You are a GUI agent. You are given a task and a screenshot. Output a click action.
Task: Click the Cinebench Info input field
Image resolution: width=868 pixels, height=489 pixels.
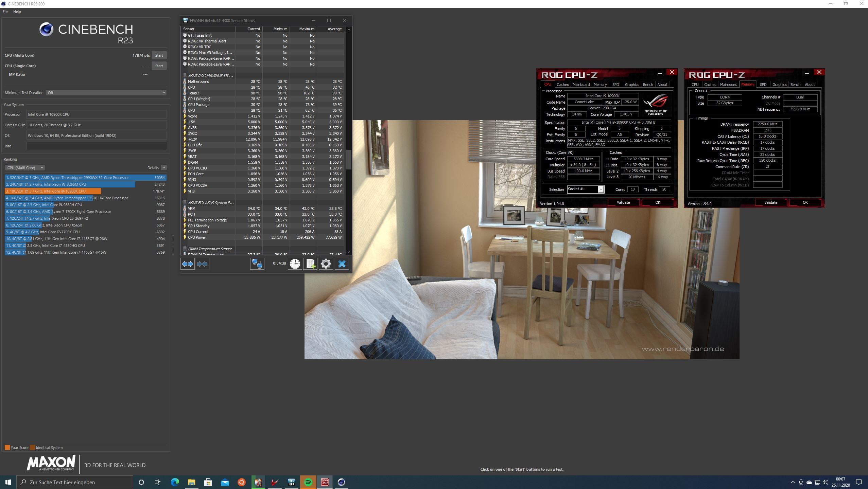(97, 146)
